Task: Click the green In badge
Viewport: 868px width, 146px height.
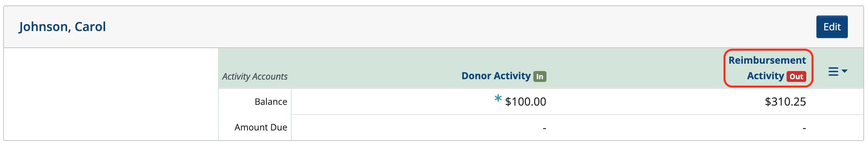Action: coord(540,76)
